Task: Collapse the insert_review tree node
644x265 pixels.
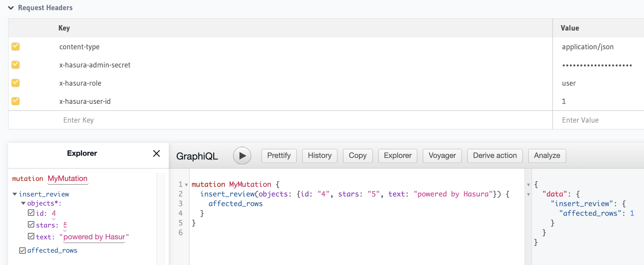Action: pyautogui.click(x=15, y=194)
